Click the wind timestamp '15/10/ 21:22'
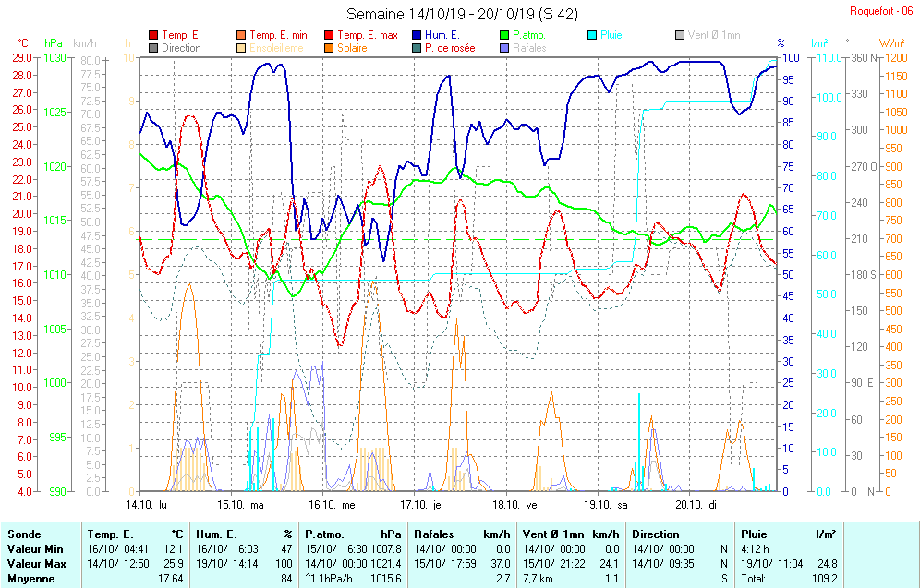The height and width of the screenshot is (588, 920). (x=554, y=564)
